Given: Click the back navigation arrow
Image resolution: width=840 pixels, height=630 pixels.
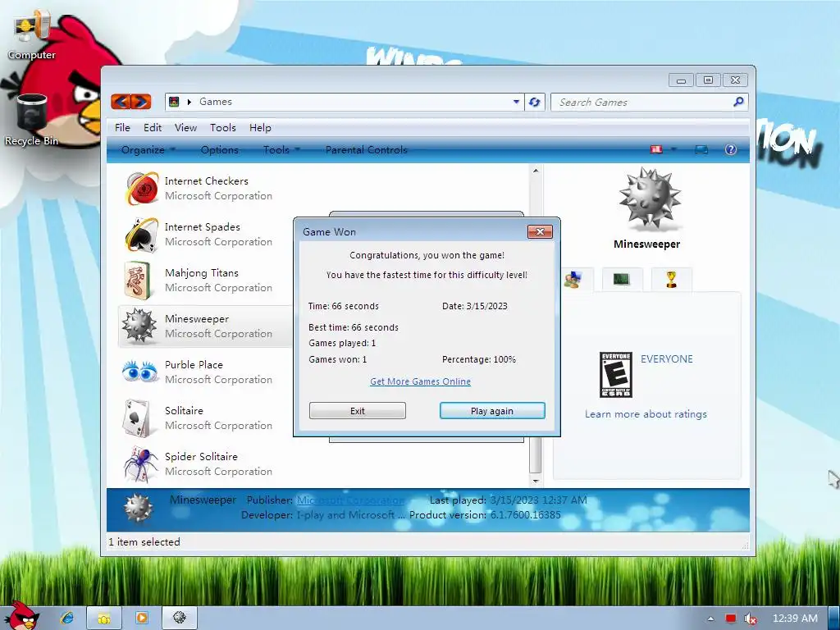Looking at the screenshot, I should [x=121, y=101].
